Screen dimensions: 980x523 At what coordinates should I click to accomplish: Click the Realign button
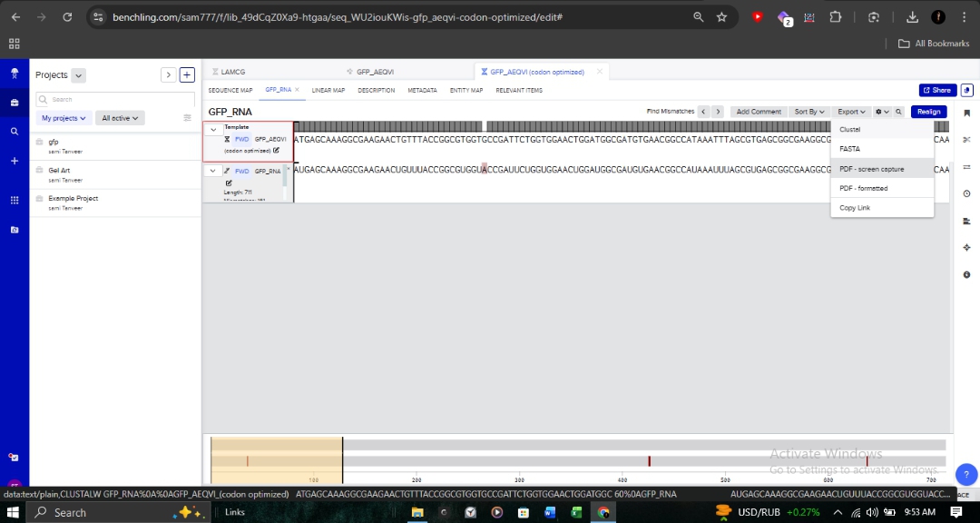928,111
